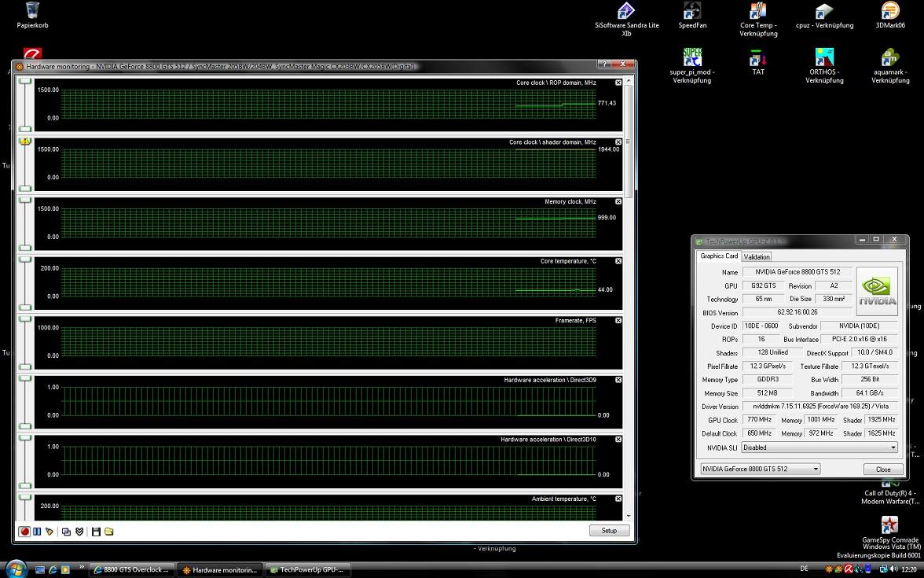This screenshot has height=578, width=924.
Task: Click the Driver Version field in GPU-Z
Action: point(819,407)
